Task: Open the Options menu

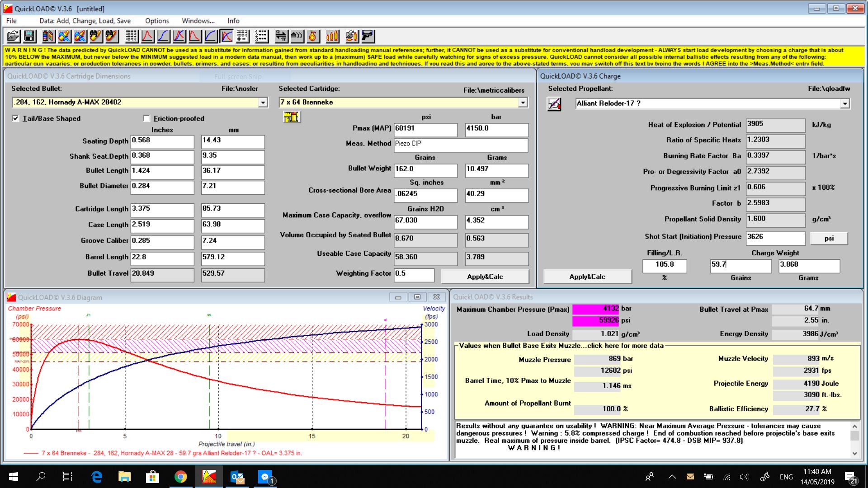Action: click(x=157, y=21)
